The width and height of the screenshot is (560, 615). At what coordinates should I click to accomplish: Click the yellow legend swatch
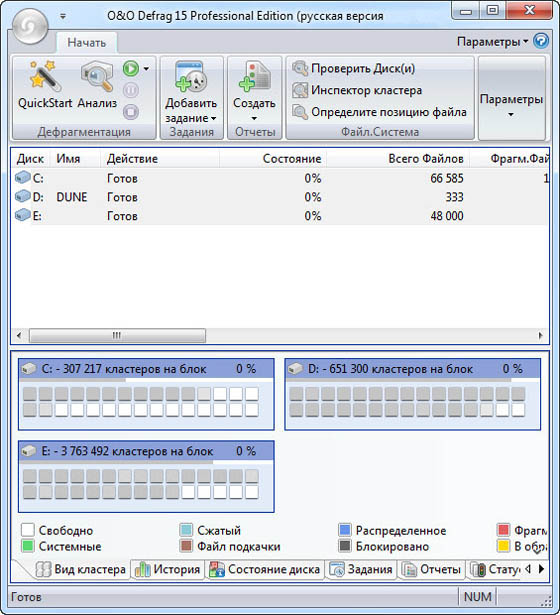point(503,546)
